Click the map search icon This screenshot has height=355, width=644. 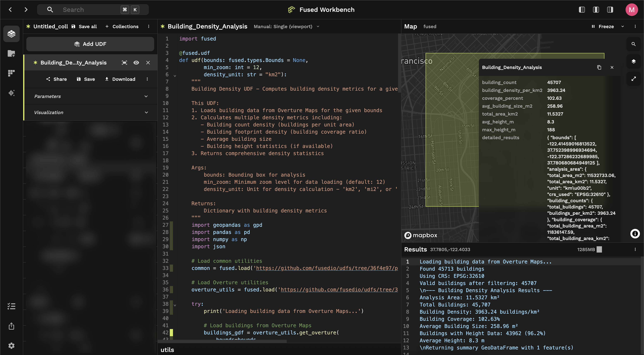(633, 44)
